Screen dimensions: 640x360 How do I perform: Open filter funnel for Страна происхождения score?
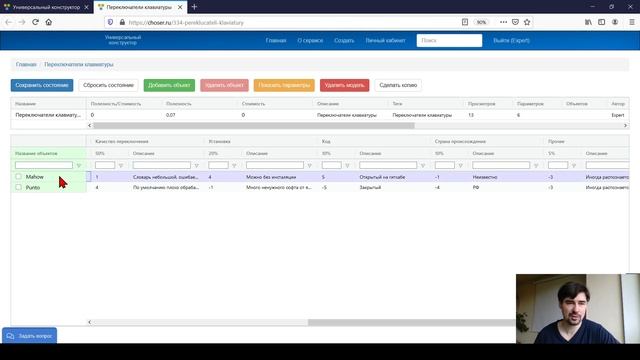coord(460,166)
